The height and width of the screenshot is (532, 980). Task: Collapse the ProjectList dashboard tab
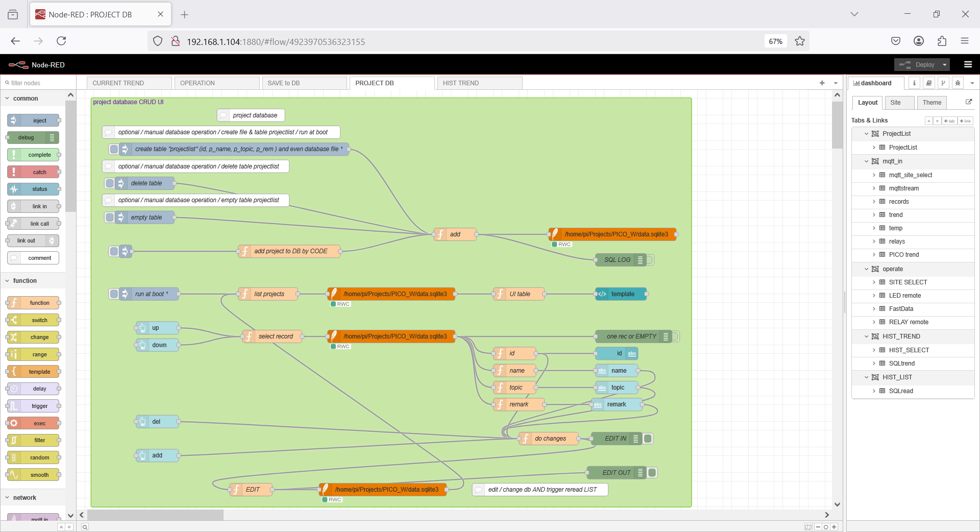coord(866,134)
